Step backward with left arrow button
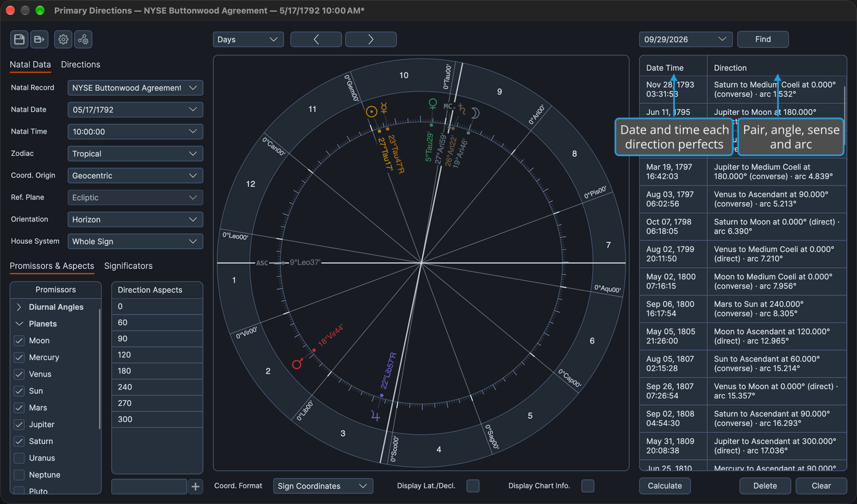This screenshot has width=857, height=504. (316, 39)
